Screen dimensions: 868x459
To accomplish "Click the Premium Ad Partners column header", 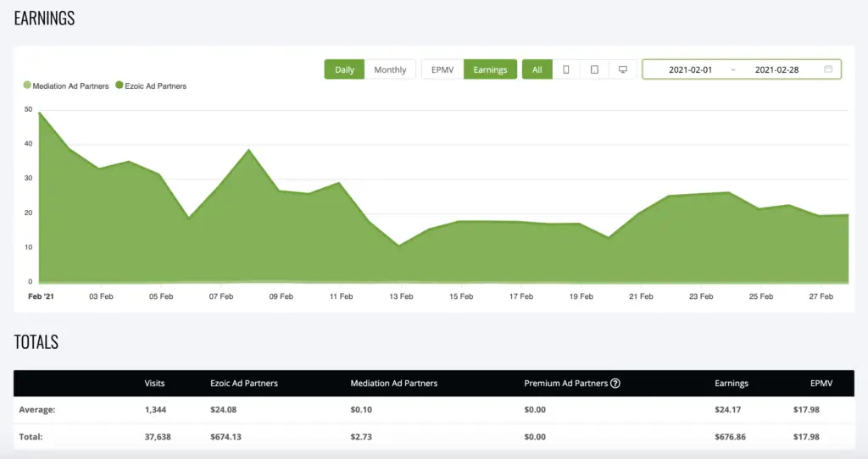I will click(565, 384).
